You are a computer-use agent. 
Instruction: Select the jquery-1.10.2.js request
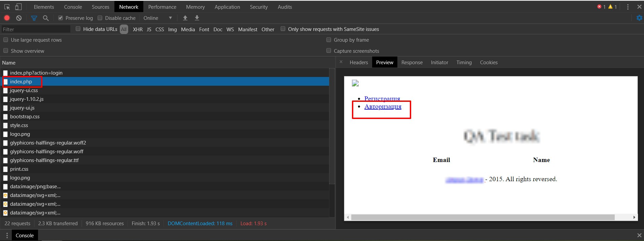pos(165,99)
